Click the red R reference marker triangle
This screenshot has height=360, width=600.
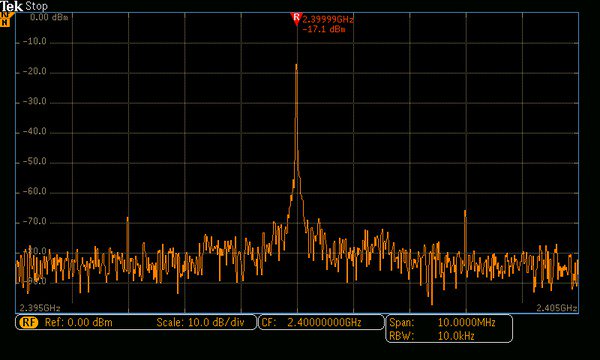296,18
